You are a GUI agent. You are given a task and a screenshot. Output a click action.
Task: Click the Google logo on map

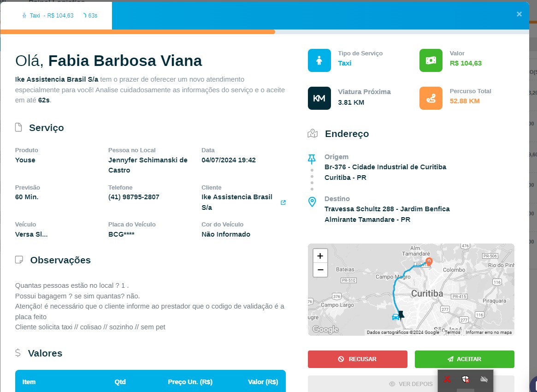pyautogui.click(x=325, y=329)
